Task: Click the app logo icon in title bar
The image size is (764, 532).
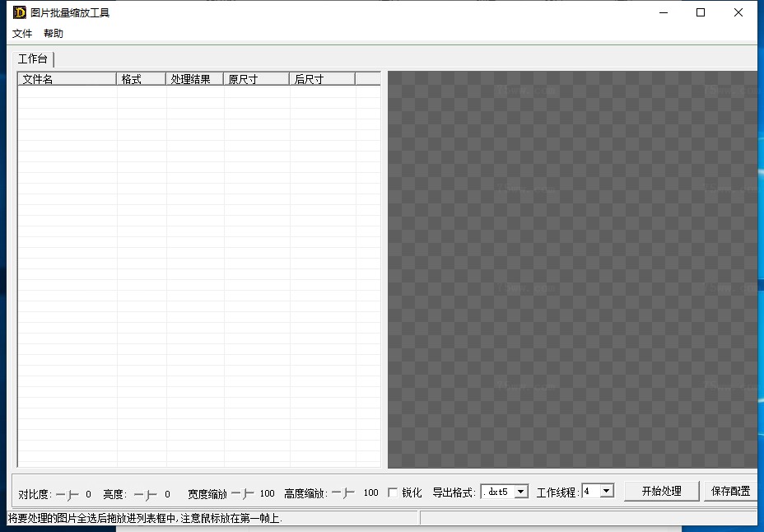Action: 19,12
